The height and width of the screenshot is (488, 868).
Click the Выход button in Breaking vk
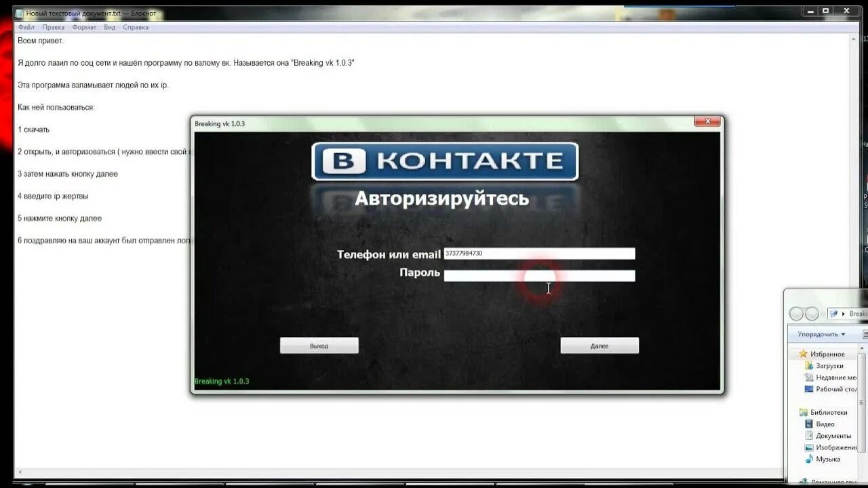coord(319,346)
